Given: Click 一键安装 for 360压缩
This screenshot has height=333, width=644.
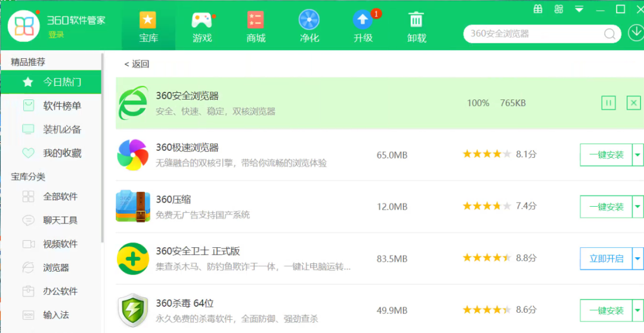Looking at the screenshot, I should (x=606, y=207).
